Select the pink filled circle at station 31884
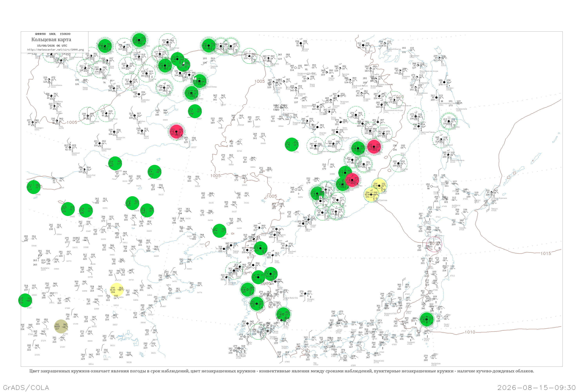 (352, 180)
